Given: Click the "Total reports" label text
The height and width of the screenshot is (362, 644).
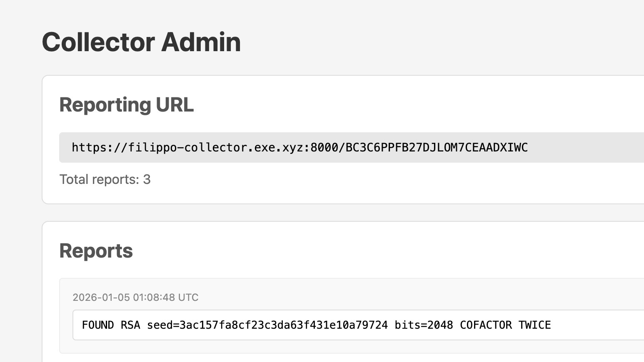Looking at the screenshot, I should tap(99, 179).
